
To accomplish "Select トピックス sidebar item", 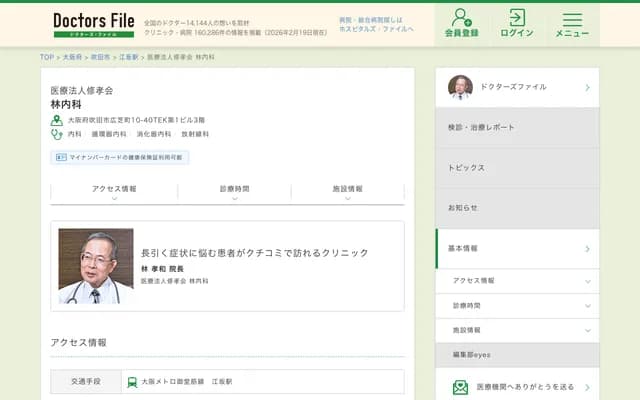I will pos(518,168).
